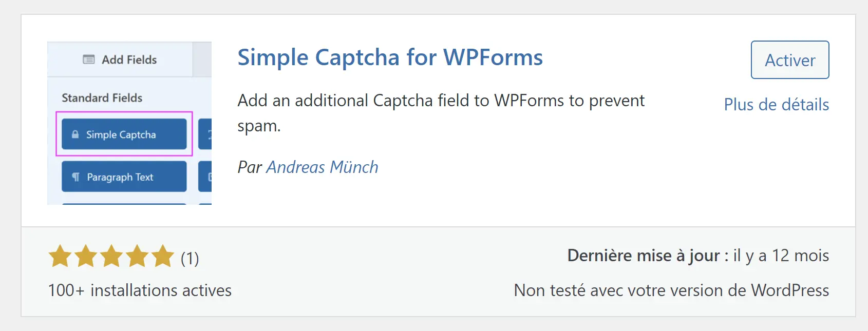Click the lock icon on Simple Captcha field
The width and height of the screenshot is (868, 331).
pos(75,134)
